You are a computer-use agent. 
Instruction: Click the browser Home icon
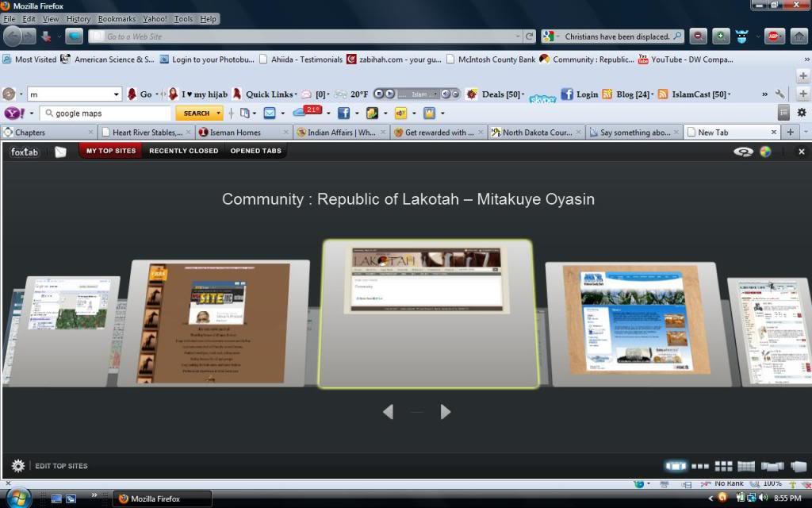pyautogui.click(x=799, y=37)
